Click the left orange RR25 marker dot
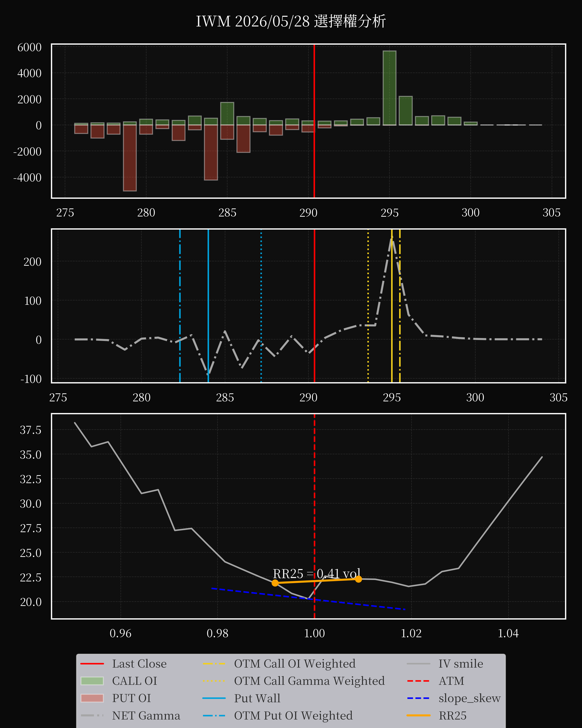The width and height of the screenshot is (582, 728). tap(275, 583)
